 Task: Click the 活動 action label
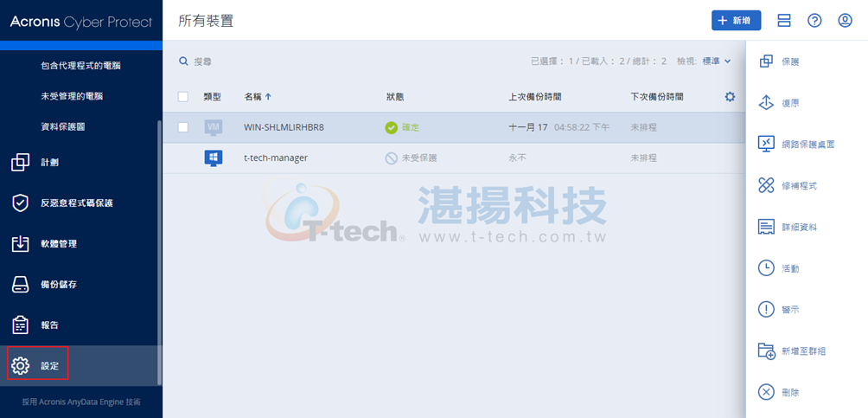pos(790,268)
